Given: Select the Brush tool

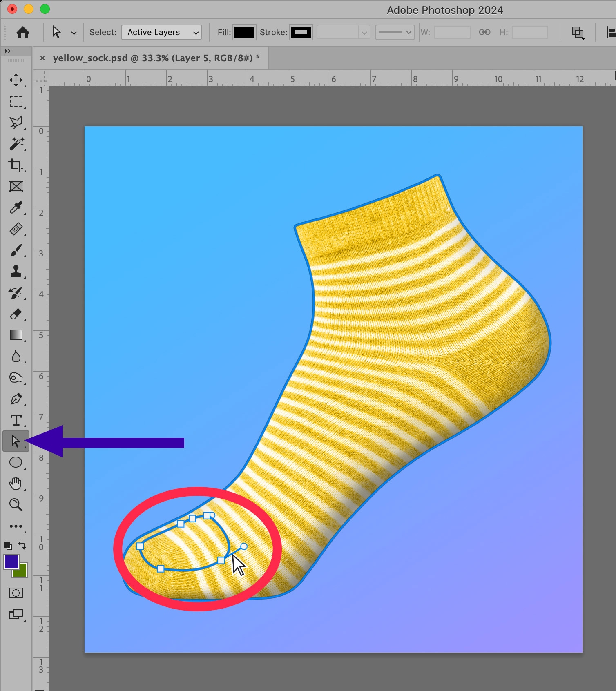Looking at the screenshot, I should (x=16, y=250).
